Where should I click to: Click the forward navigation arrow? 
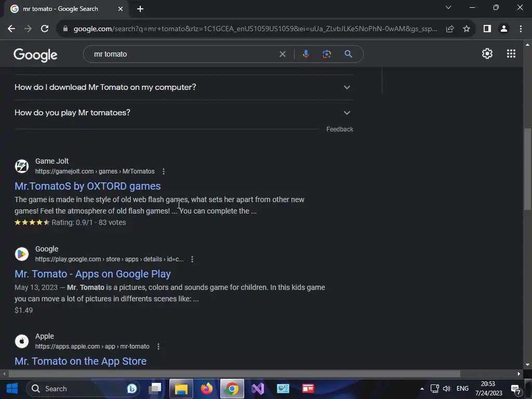28,29
